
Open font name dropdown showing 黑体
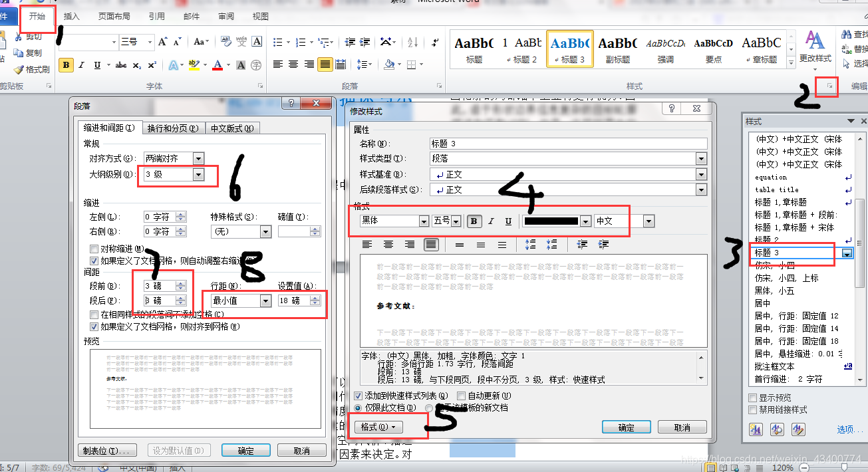pos(424,221)
